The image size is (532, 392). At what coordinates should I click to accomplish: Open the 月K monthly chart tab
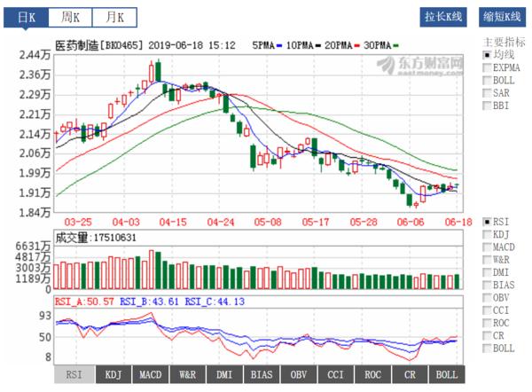coord(114,17)
